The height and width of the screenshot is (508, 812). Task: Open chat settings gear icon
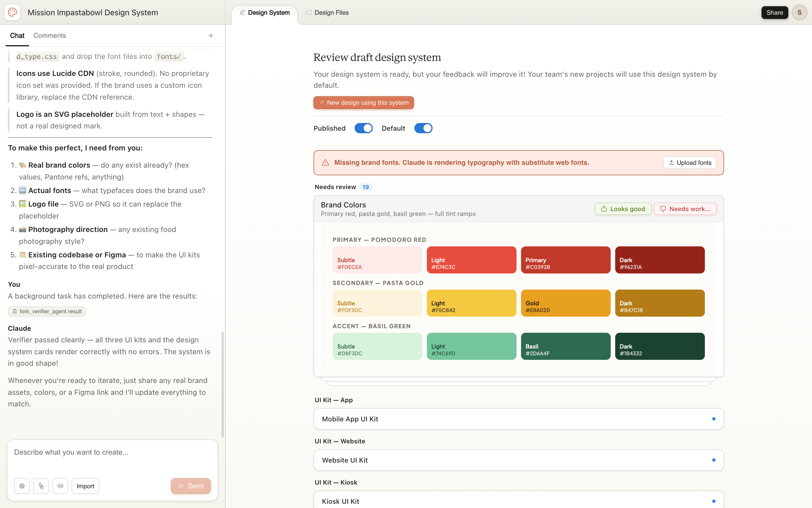[22, 486]
